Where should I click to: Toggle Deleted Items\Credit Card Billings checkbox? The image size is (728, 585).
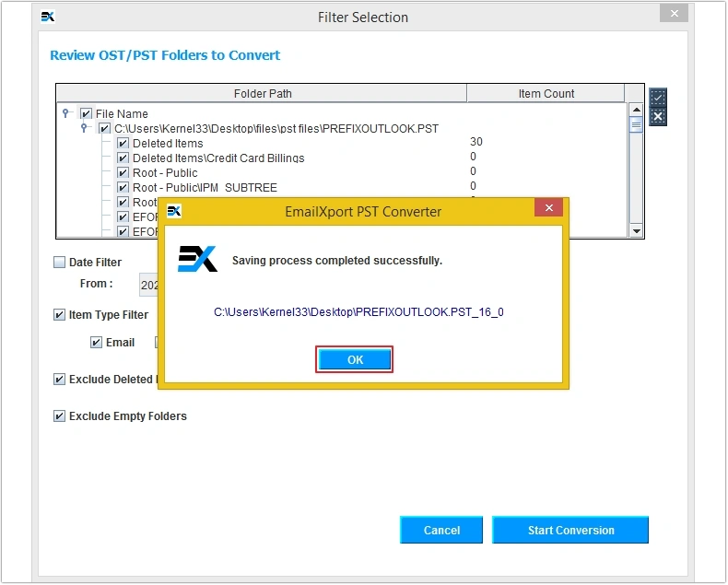(123, 158)
